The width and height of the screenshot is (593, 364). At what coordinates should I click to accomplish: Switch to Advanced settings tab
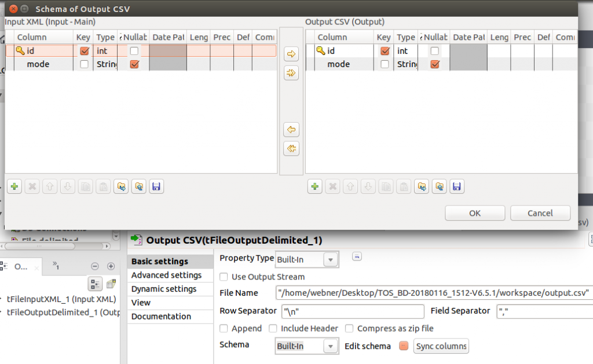click(166, 275)
